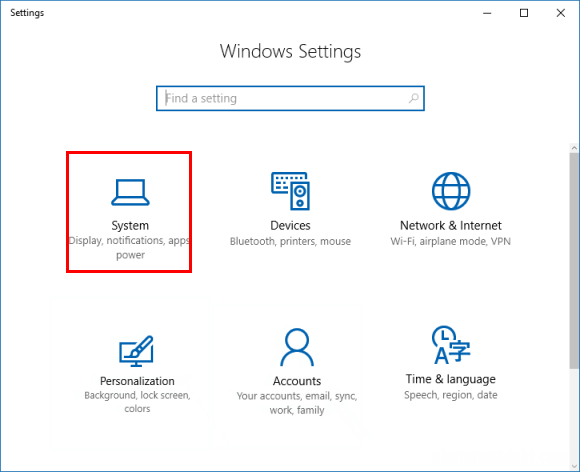
Task: Click the vertical scrollbar thumb
Action: pyautogui.click(x=574, y=260)
